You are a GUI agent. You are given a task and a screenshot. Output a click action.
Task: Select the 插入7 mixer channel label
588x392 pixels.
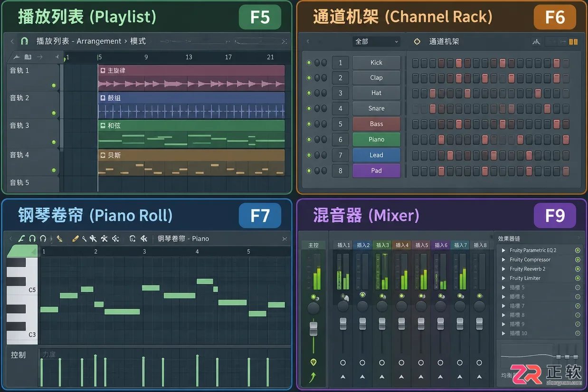pos(460,245)
